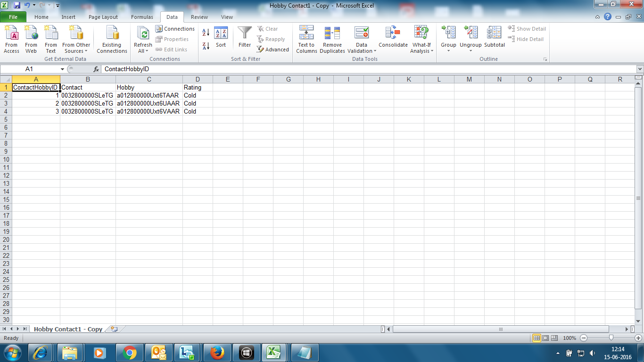Switch to Page Break Preview view
This screenshot has height=362, width=644.
(x=555, y=338)
